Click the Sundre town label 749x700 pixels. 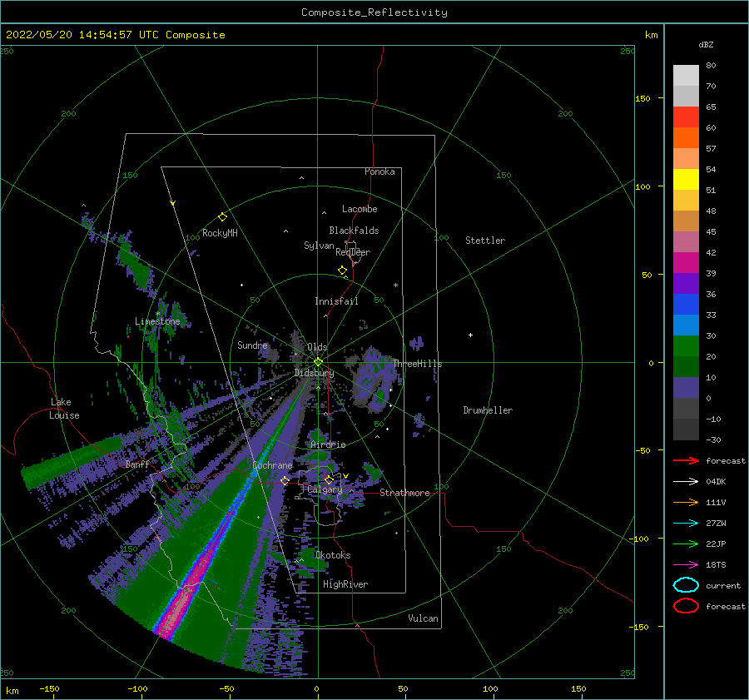tap(252, 345)
